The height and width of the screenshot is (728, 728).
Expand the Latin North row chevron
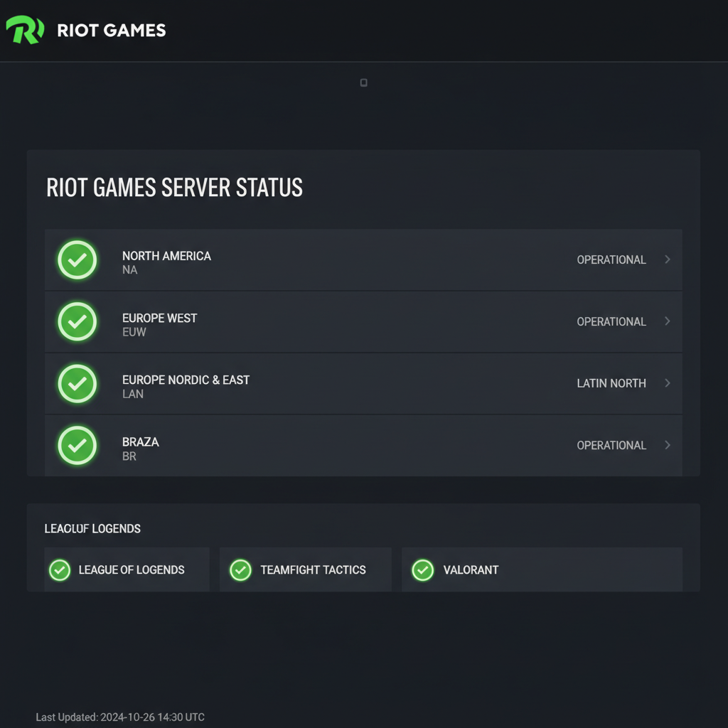(667, 383)
